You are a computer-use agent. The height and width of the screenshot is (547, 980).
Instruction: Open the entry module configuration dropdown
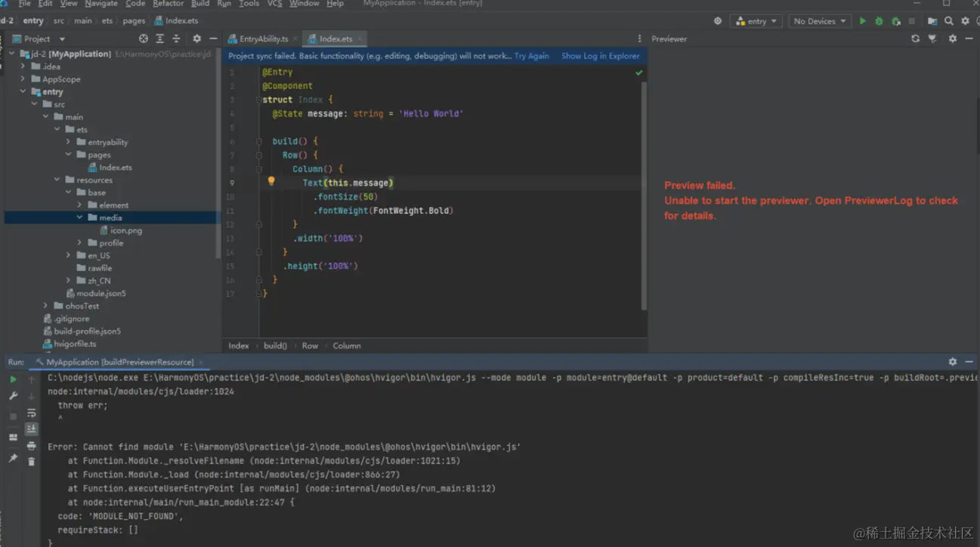[x=756, y=21]
